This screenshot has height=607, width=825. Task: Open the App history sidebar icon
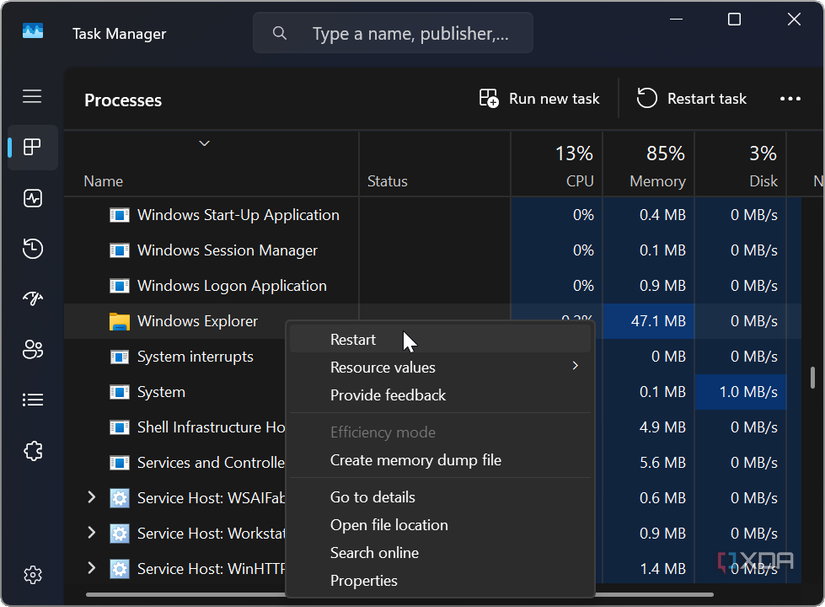[32, 248]
